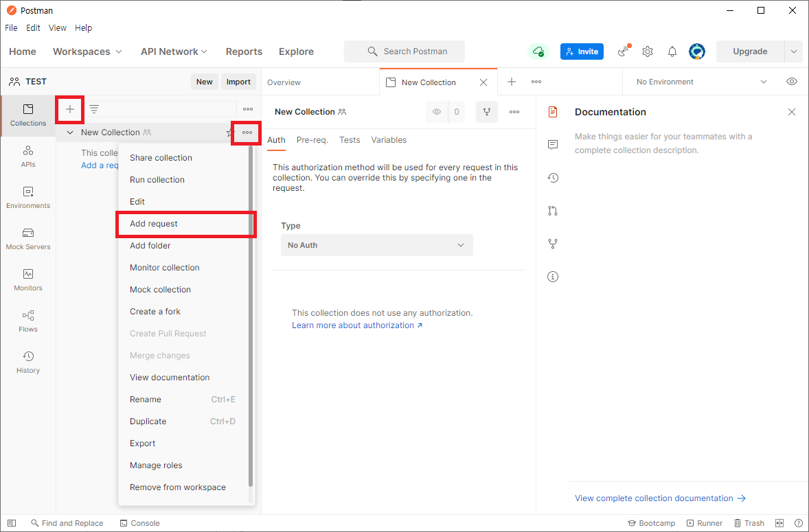Open a new tab with the plus icon
The image size is (809, 532).
512,82
